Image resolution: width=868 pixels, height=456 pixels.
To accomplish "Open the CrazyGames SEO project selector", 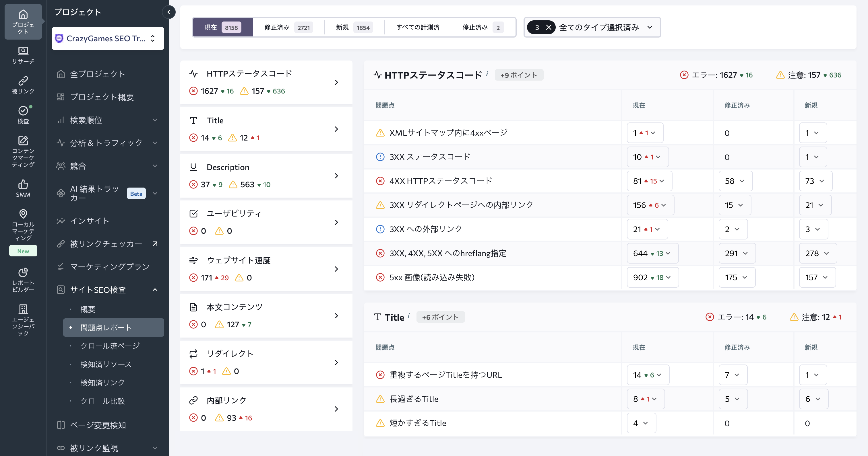I will 107,38.
